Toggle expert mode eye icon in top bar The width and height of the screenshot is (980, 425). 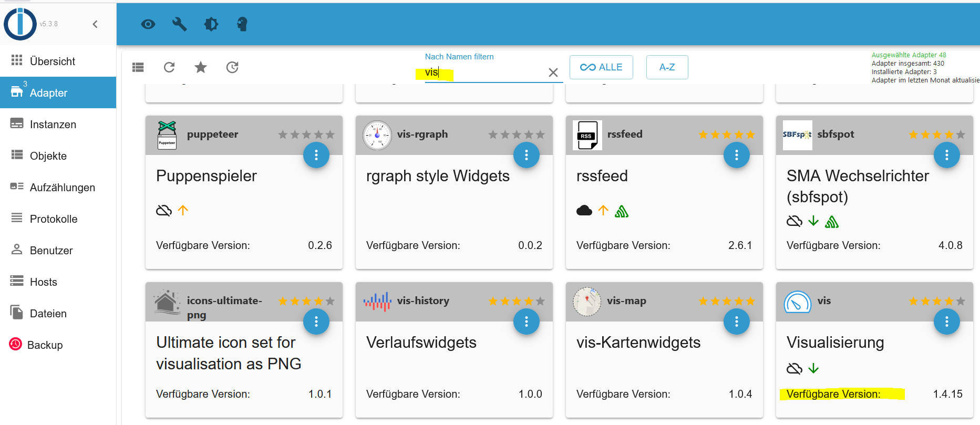click(148, 24)
